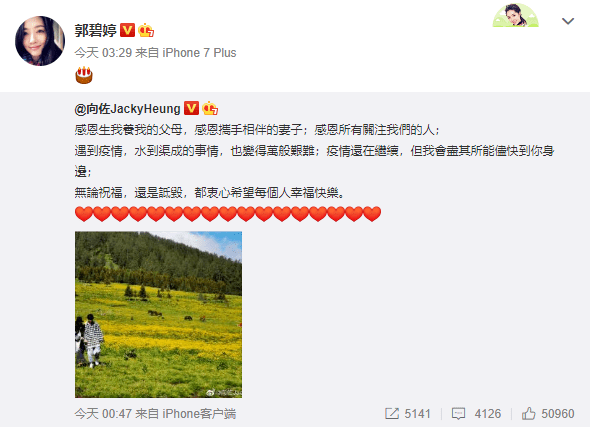Open 郭碧婷's profile avatar picture
Image resolution: width=590 pixels, height=427 pixels.
coord(40,41)
